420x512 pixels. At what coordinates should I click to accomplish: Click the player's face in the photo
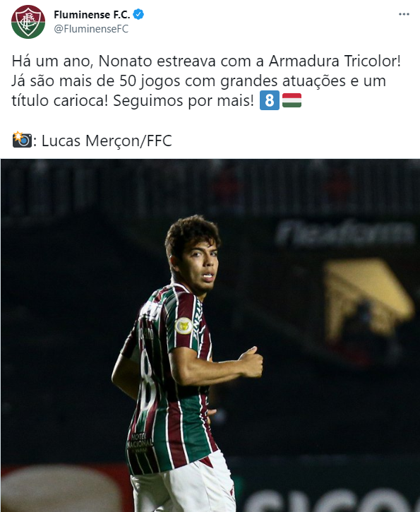[x=199, y=265]
